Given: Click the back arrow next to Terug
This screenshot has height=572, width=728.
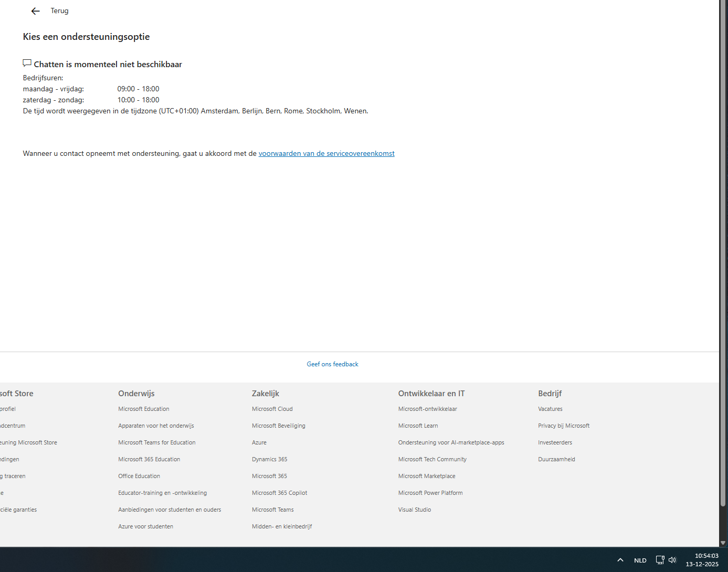Looking at the screenshot, I should tap(35, 10).
